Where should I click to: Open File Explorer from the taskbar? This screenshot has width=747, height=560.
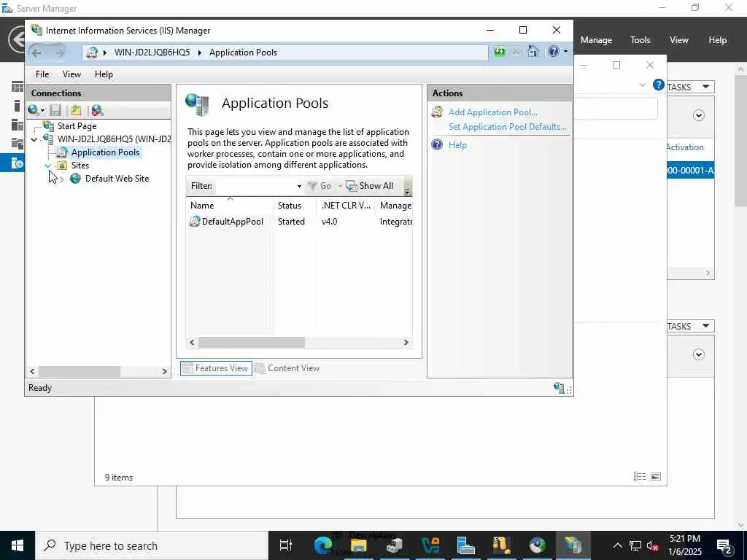click(359, 545)
